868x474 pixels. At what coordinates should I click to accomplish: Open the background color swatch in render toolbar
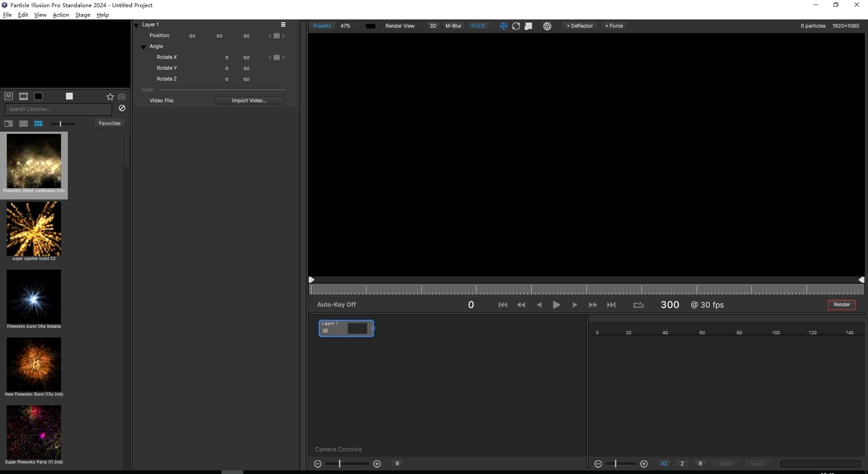[371, 26]
